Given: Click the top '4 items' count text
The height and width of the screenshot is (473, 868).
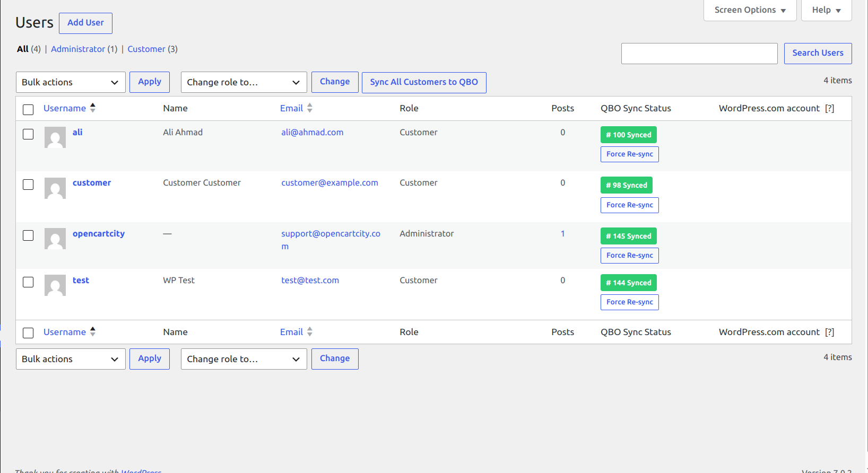Looking at the screenshot, I should coord(838,80).
